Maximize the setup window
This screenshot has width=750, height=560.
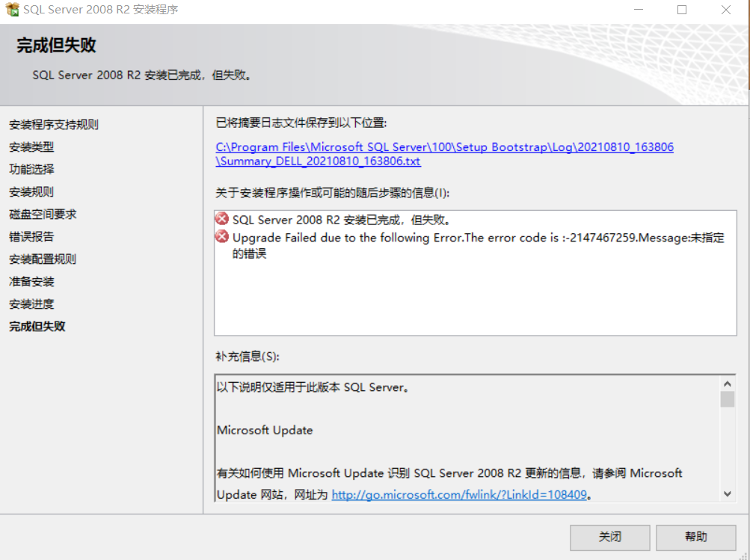(682, 10)
